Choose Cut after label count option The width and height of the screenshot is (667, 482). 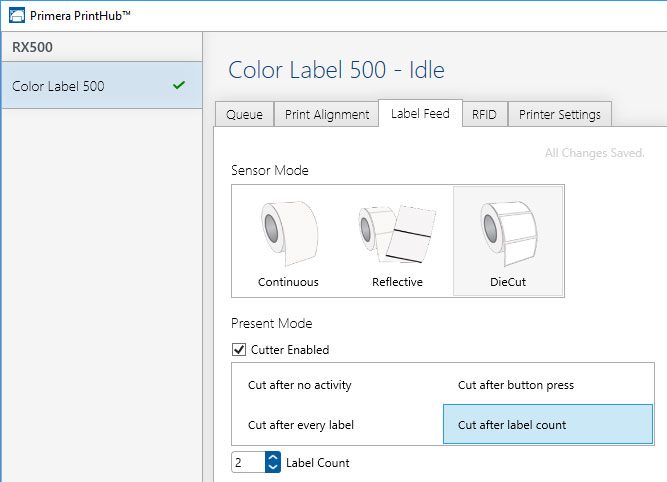pyautogui.click(x=548, y=424)
